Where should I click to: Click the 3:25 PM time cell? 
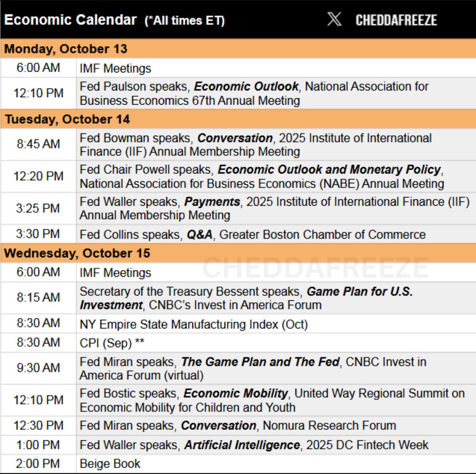(38, 208)
